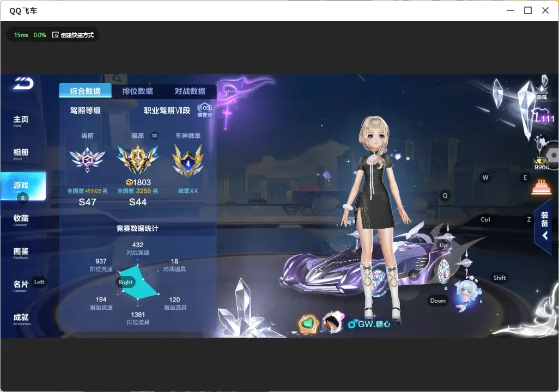The image size is (559, 392).
Task: Click the Ctrl key overlay
Action: [485, 219]
